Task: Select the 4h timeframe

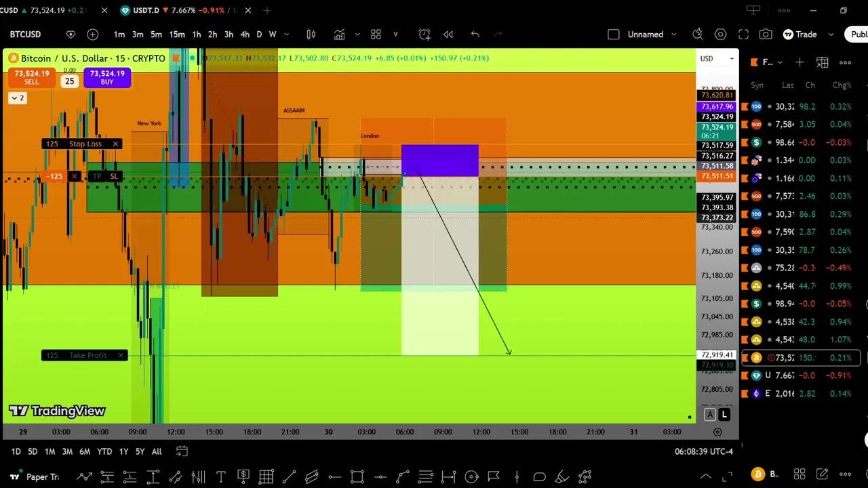Action: click(245, 35)
